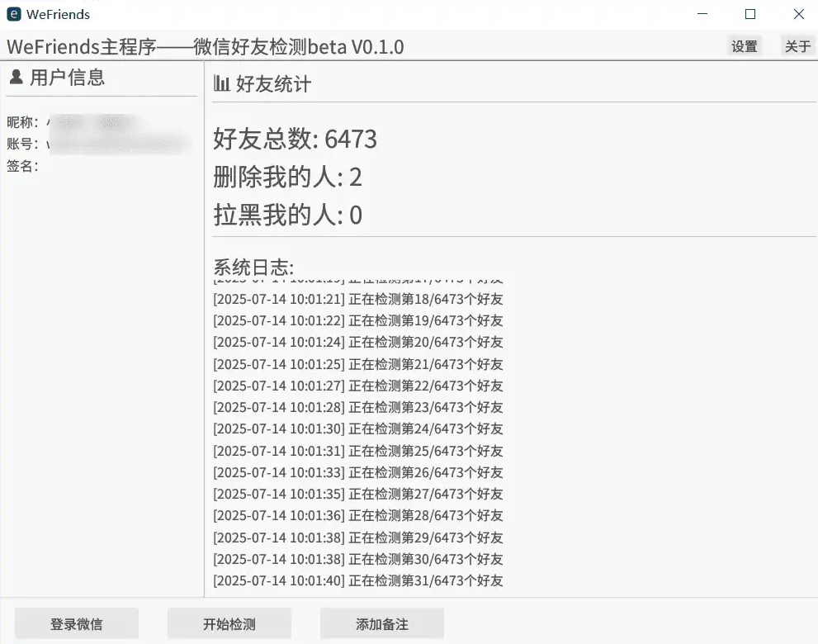Click the 账号 account field
Image resolution: width=818 pixels, height=644 pixels.
(x=98, y=144)
